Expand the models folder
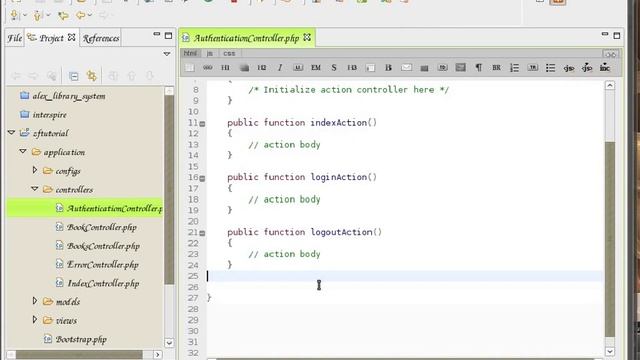This screenshot has width=640, height=360. [35, 301]
